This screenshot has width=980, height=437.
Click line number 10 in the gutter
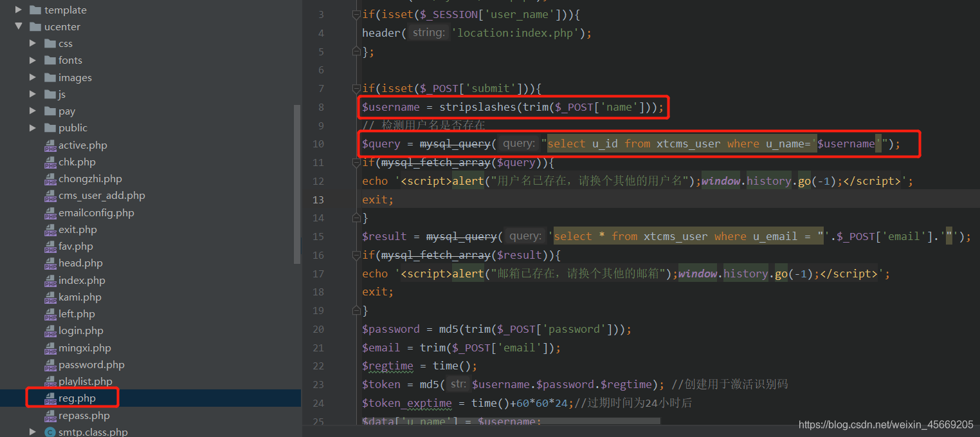pyautogui.click(x=318, y=144)
